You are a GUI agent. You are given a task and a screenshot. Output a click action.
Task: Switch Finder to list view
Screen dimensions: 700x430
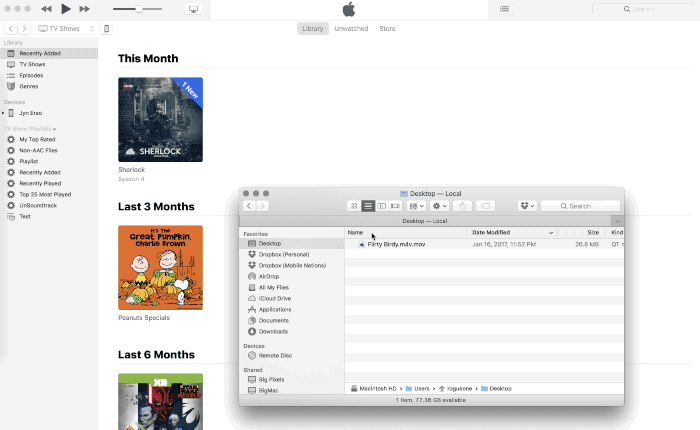(368, 206)
